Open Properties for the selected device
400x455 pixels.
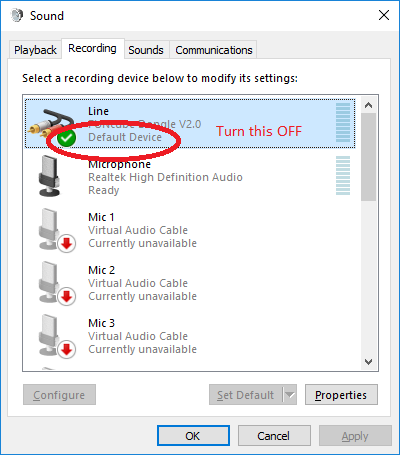(341, 395)
